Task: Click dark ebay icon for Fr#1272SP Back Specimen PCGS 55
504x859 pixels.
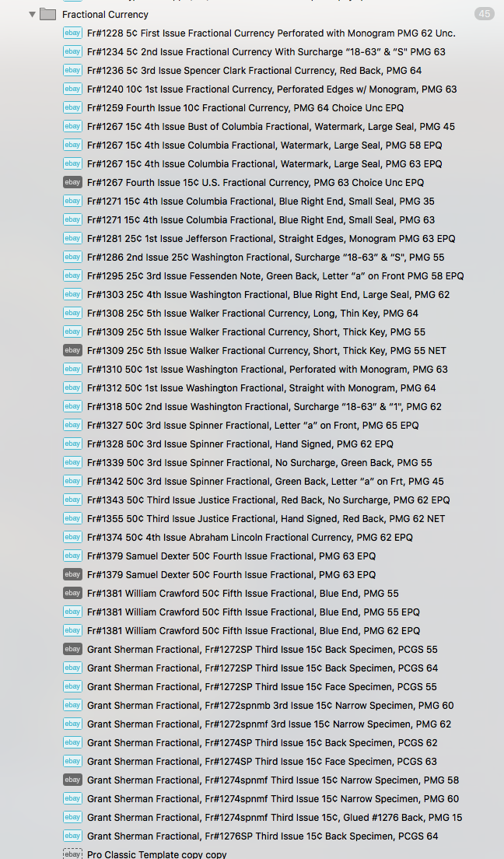Action: [72, 649]
